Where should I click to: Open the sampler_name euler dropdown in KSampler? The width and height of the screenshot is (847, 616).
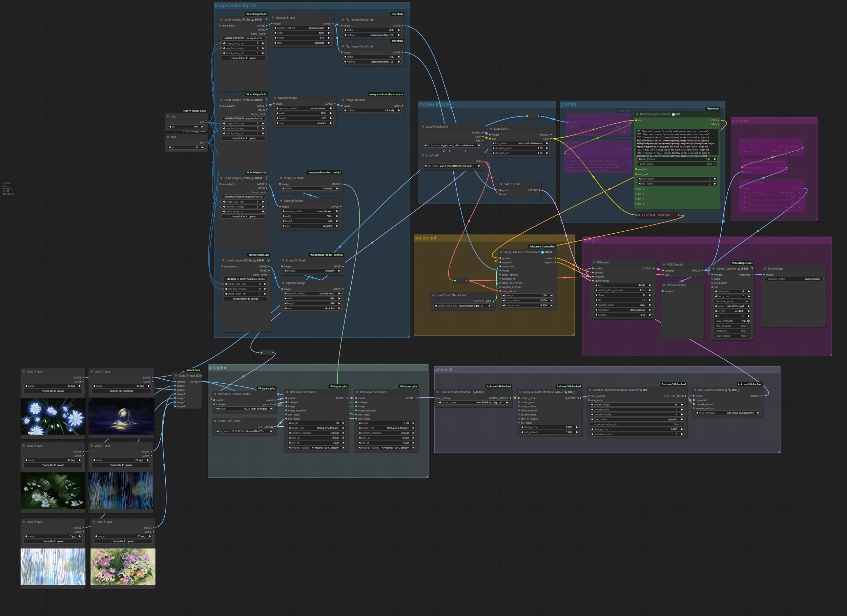pos(623,305)
